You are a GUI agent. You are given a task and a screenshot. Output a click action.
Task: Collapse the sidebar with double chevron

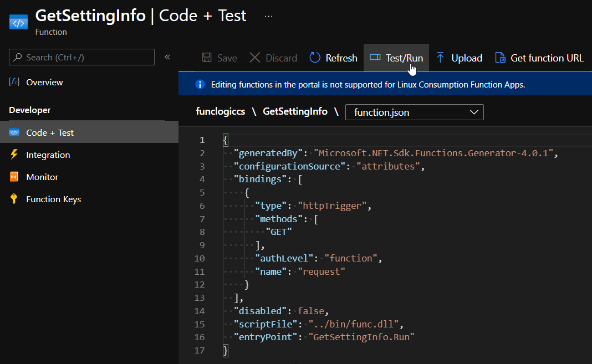point(167,57)
